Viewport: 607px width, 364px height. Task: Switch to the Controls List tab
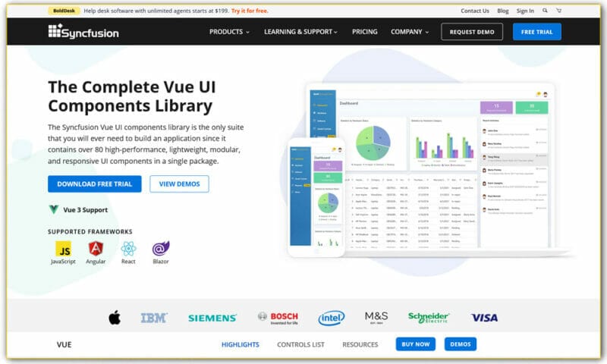tap(300, 344)
